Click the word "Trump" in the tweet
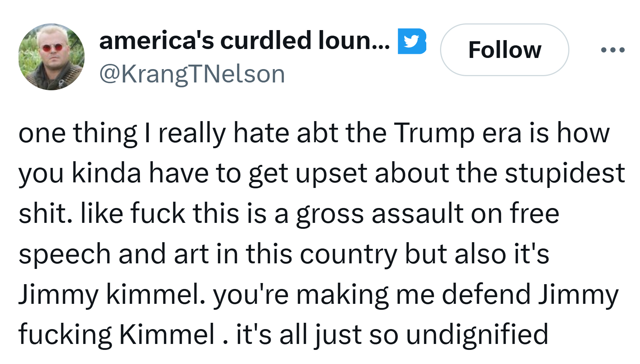 434,133
